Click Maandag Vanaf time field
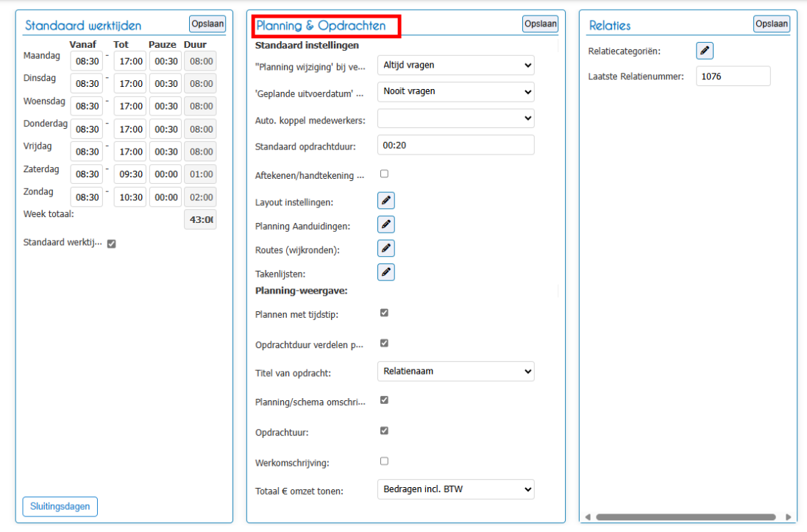Image resolution: width=807 pixels, height=532 pixels. coord(87,61)
